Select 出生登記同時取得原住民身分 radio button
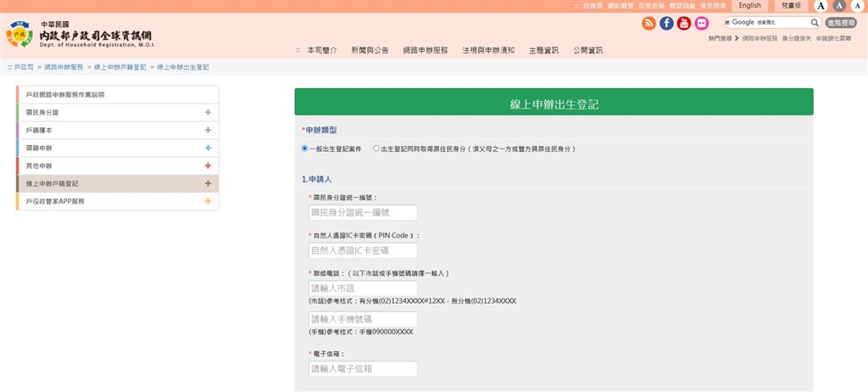Viewport: 868px width, 392px height. pyautogui.click(x=376, y=148)
